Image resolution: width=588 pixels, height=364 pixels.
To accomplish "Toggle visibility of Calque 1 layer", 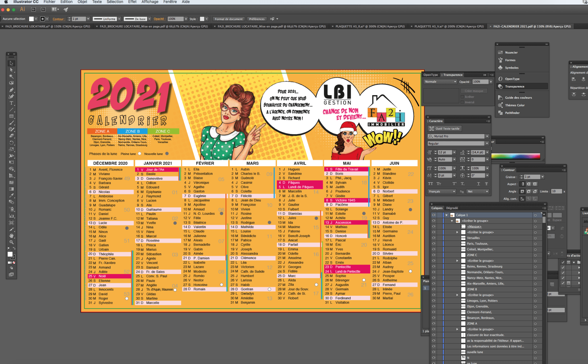I will coord(434,215).
